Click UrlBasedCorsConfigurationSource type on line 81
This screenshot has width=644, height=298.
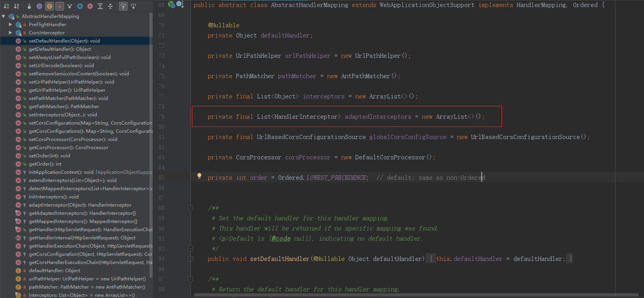coord(311,137)
